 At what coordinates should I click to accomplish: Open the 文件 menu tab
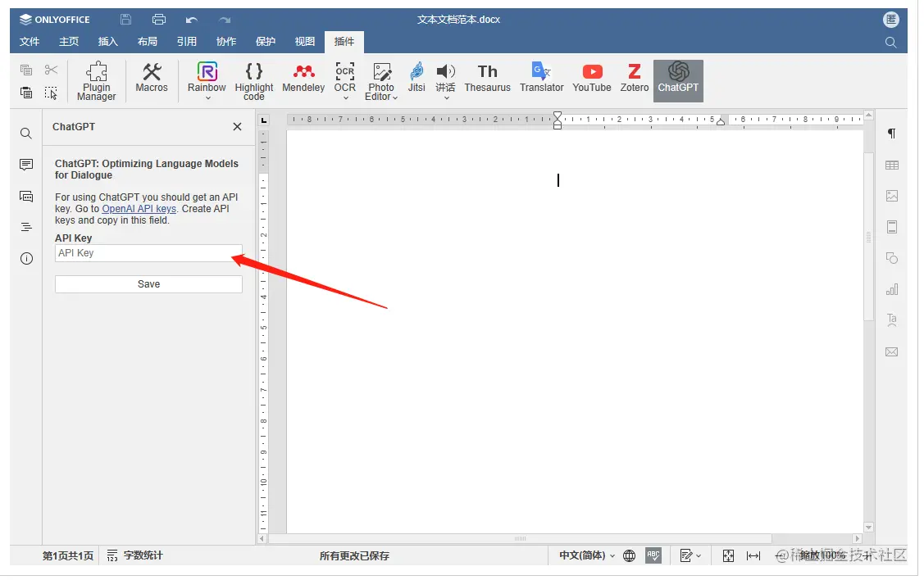[x=30, y=41]
